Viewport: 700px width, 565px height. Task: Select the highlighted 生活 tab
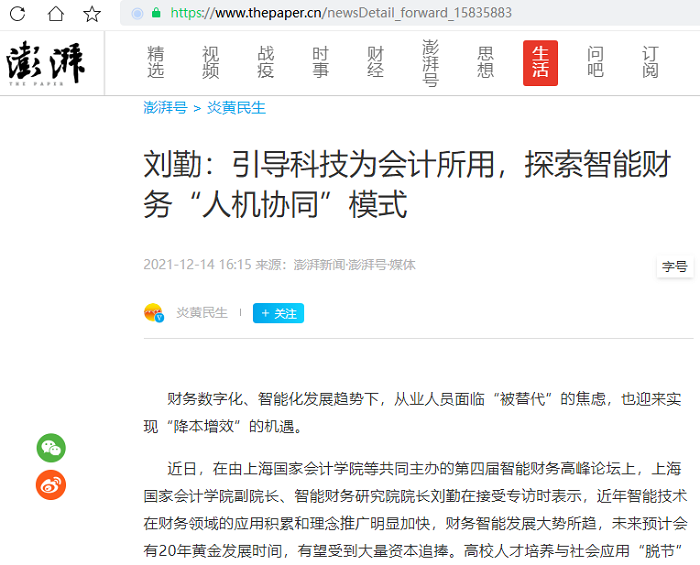pos(540,63)
